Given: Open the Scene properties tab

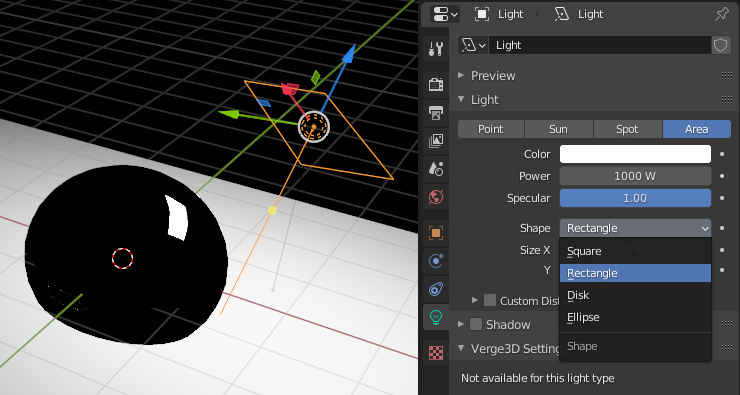Looking at the screenshot, I should point(436,168).
